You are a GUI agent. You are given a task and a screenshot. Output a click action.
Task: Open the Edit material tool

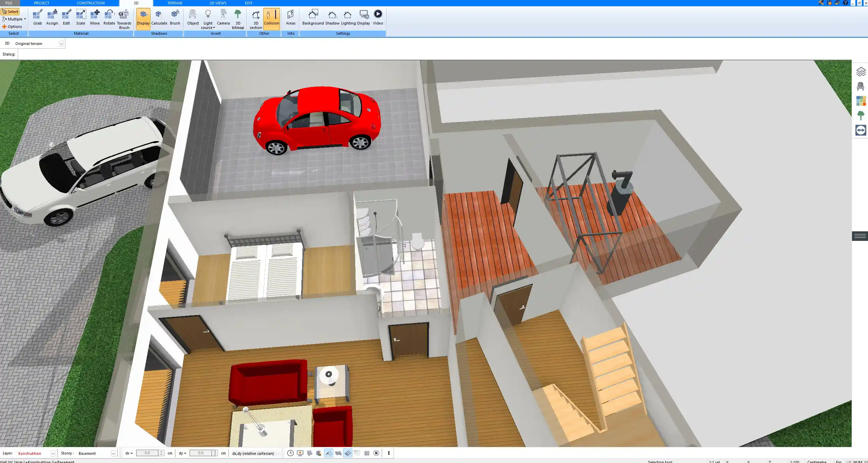pos(66,17)
